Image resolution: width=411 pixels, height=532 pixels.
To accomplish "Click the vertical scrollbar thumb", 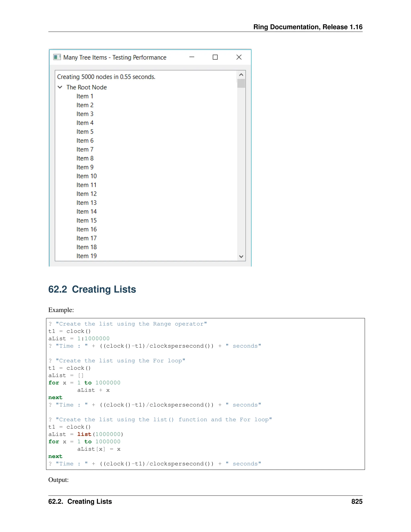I will point(241,83).
